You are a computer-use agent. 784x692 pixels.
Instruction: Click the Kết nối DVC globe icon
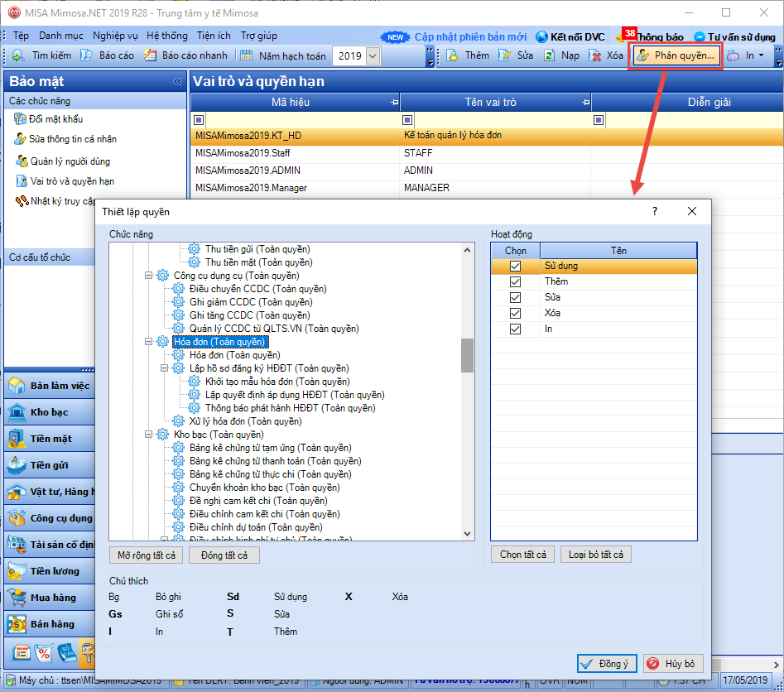[x=541, y=37]
